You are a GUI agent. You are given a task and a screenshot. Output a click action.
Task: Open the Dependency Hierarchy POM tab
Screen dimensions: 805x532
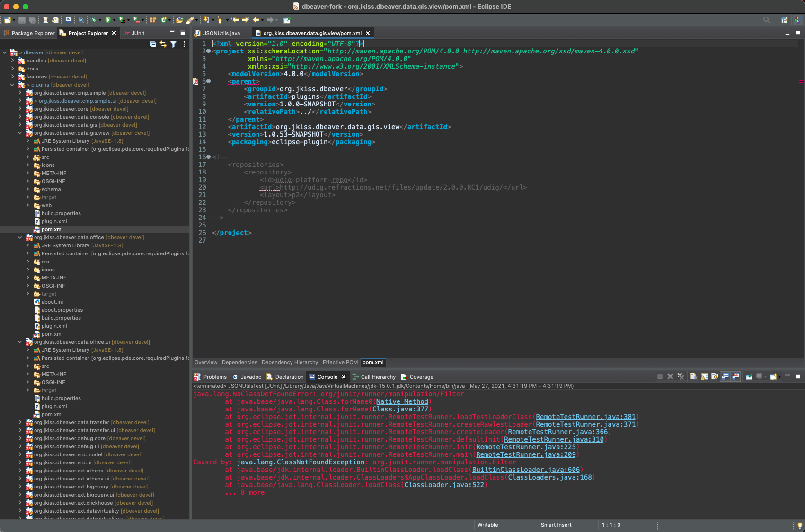pos(290,362)
